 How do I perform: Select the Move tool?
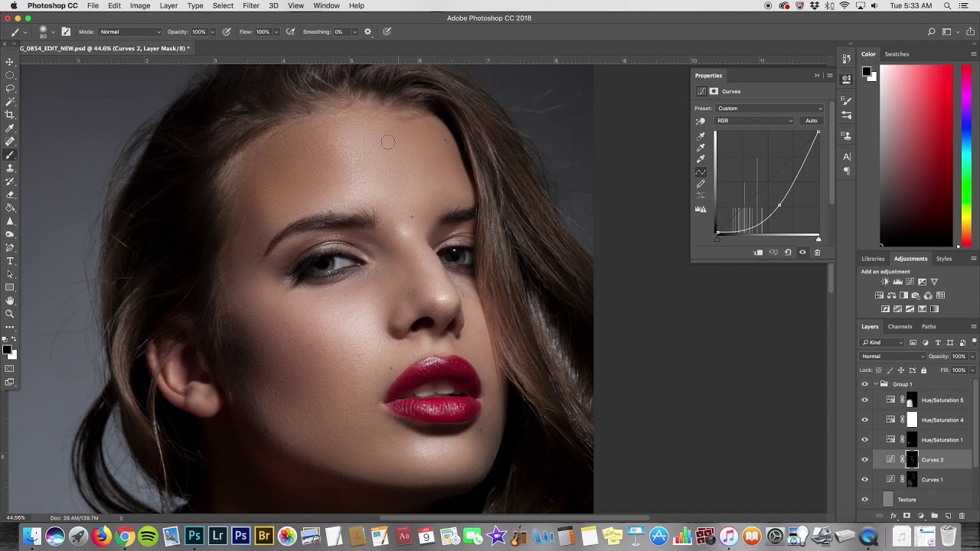click(10, 62)
